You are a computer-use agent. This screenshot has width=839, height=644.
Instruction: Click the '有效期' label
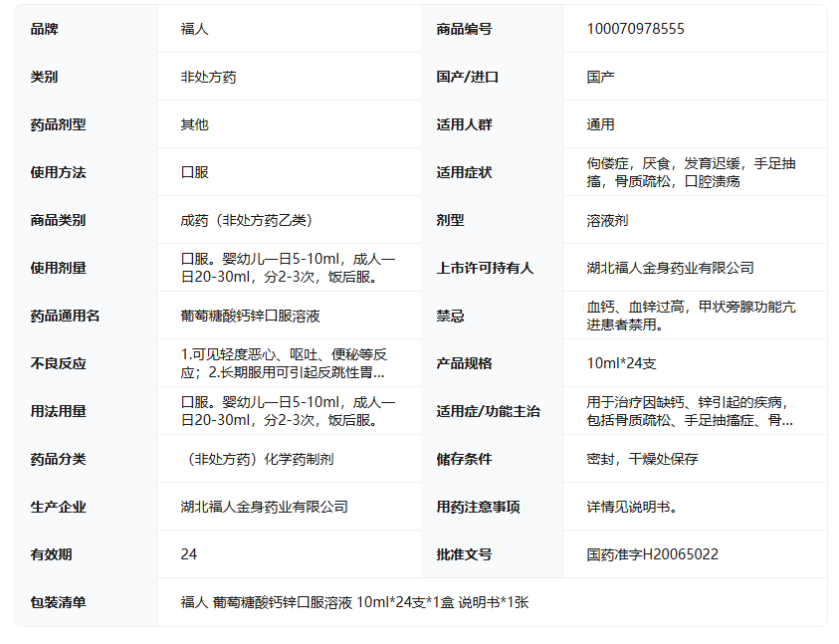[x=52, y=554]
